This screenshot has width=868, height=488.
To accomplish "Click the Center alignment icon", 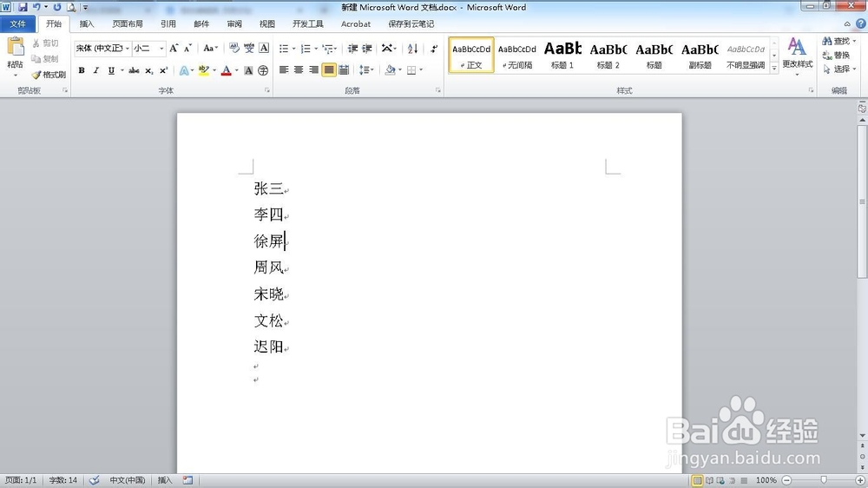I will tap(299, 69).
